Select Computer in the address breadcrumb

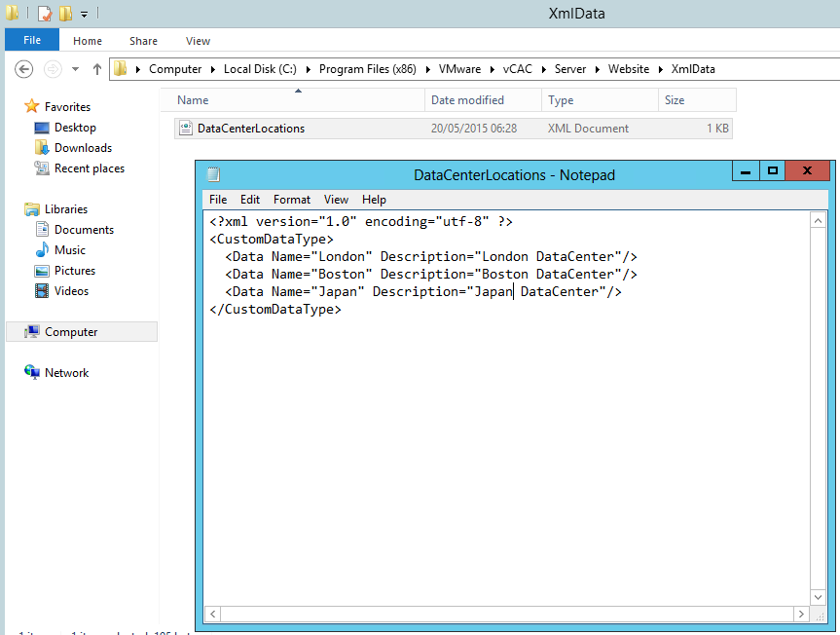pos(175,69)
